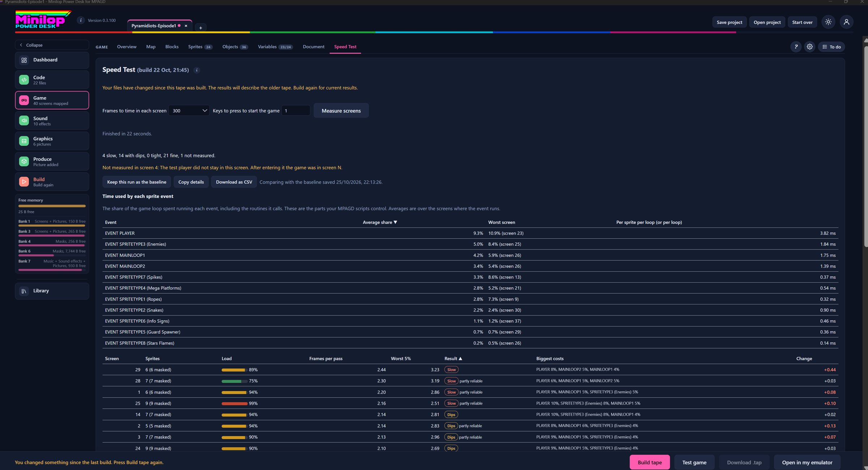Viewport: 868px width, 470px height.
Task: Open the Dashboard sidebar item
Action: (52, 60)
